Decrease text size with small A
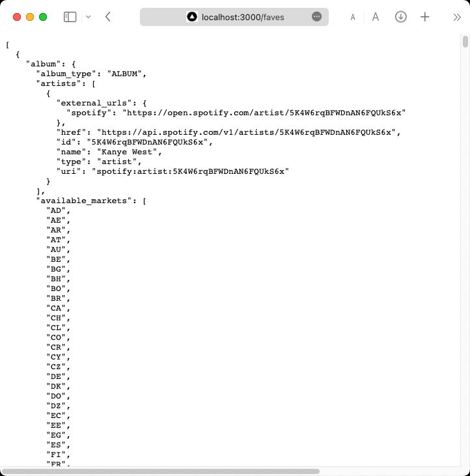Image resolution: width=470 pixels, height=476 pixels. pos(353,18)
